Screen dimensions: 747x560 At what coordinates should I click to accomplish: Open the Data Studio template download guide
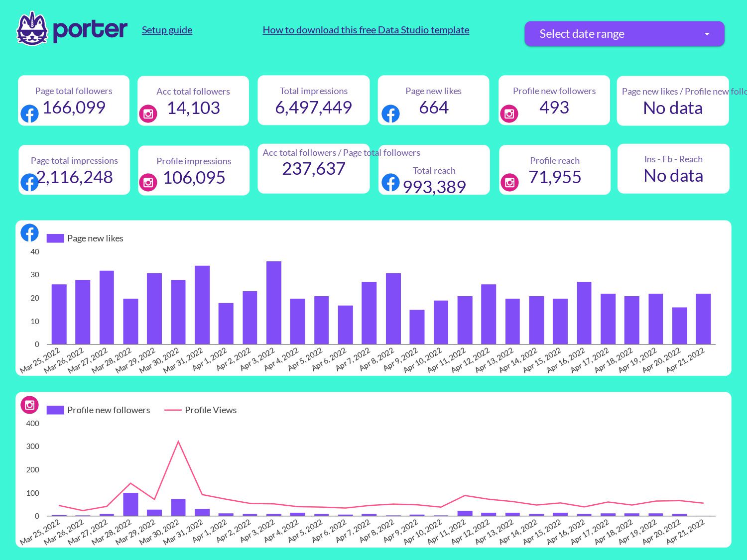366,30
